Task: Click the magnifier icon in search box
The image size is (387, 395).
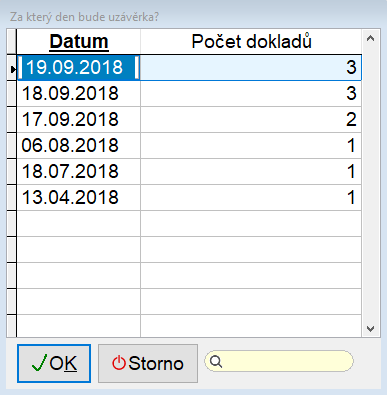Action: click(216, 361)
